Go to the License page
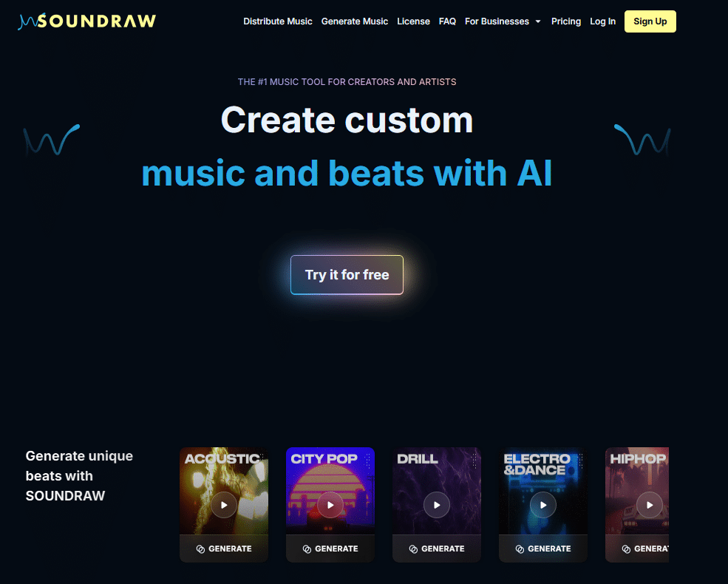The height and width of the screenshot is (584, 728). point(413,21)
